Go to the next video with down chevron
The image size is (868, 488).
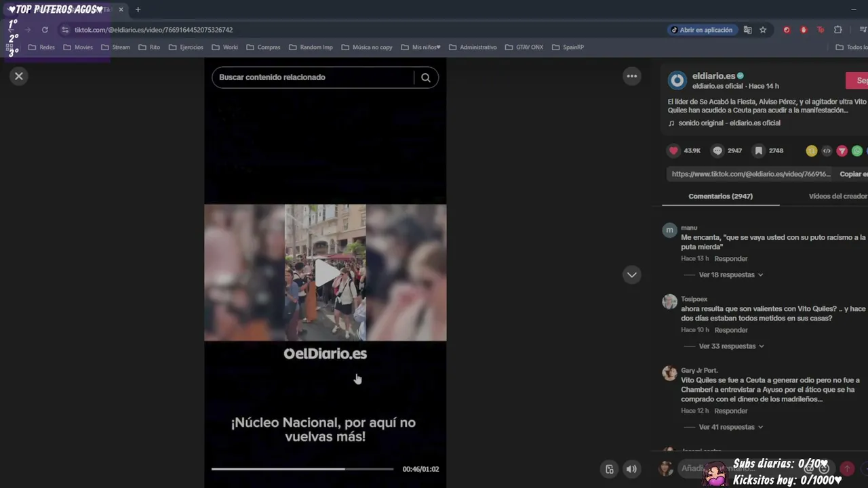(x=632, y=274)
